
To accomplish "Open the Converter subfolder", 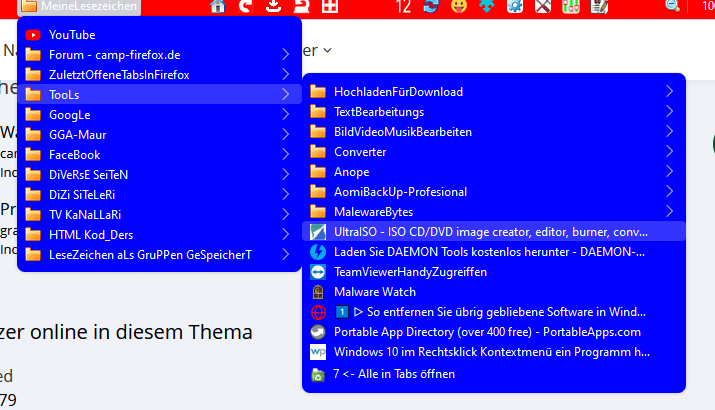I will pyautogui.click(x=494, y=151).
